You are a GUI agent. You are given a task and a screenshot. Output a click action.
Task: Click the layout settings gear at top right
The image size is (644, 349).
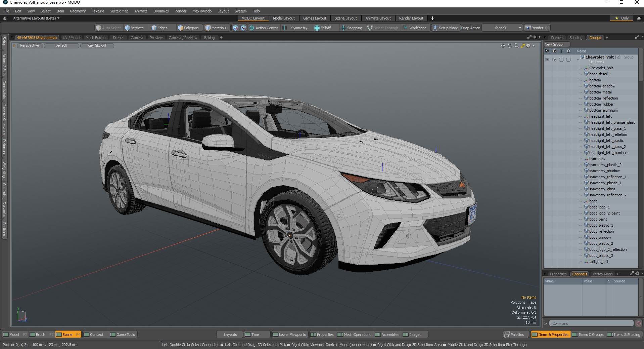[639, 18]
